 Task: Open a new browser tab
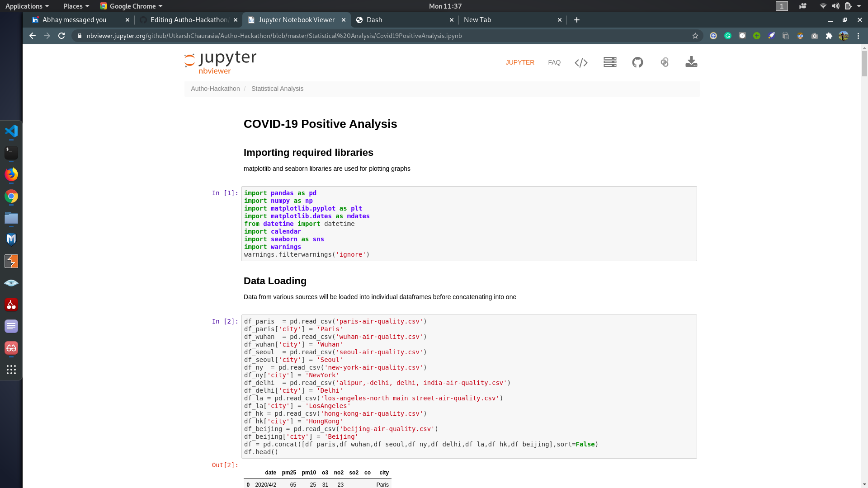coord(577,20)
